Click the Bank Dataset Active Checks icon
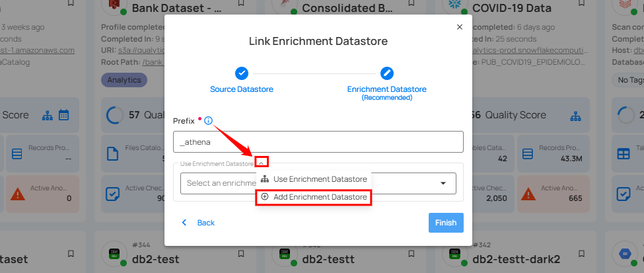 (112, 194)
